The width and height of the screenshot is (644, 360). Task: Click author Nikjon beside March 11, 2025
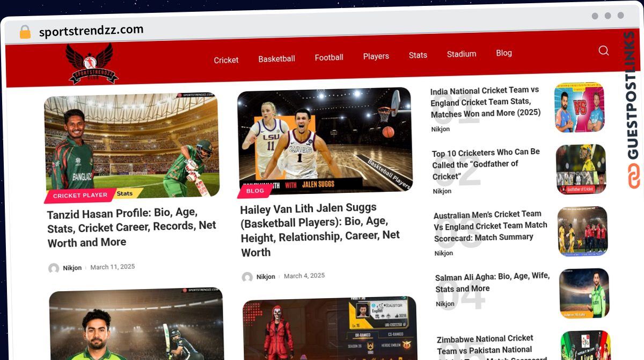[x=72, y=268]
